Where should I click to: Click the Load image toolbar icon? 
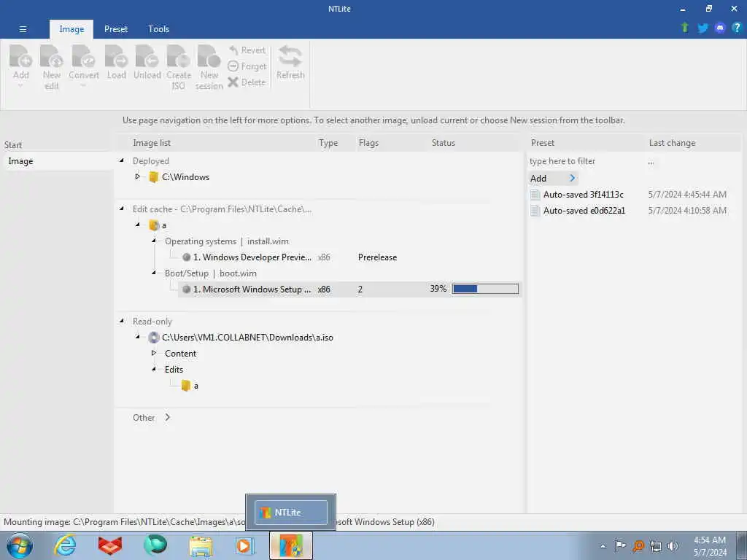tap(116, 56)
